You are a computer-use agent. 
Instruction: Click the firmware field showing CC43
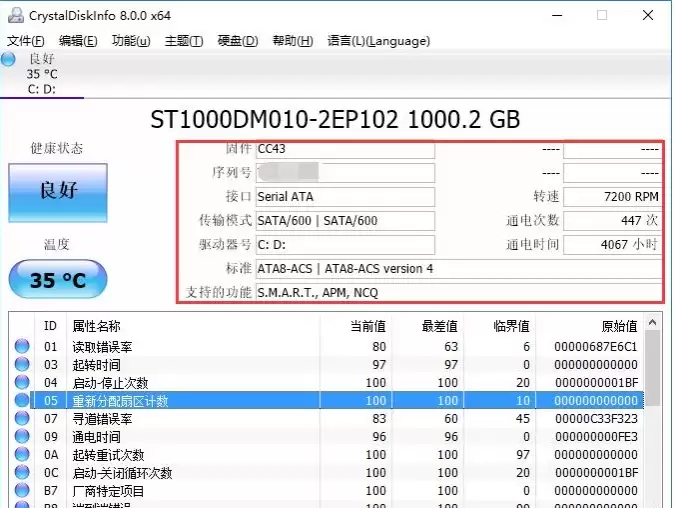pos(345,149)
